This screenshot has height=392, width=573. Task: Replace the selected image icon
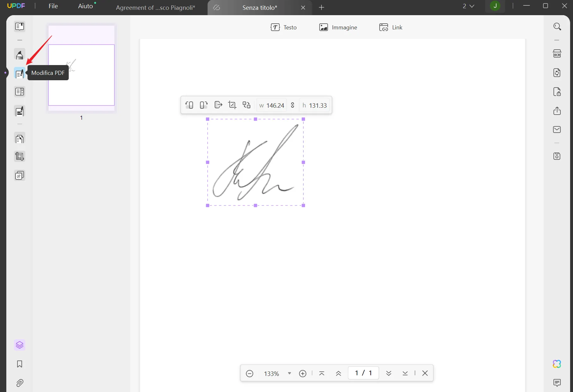[x=247, y=105]
